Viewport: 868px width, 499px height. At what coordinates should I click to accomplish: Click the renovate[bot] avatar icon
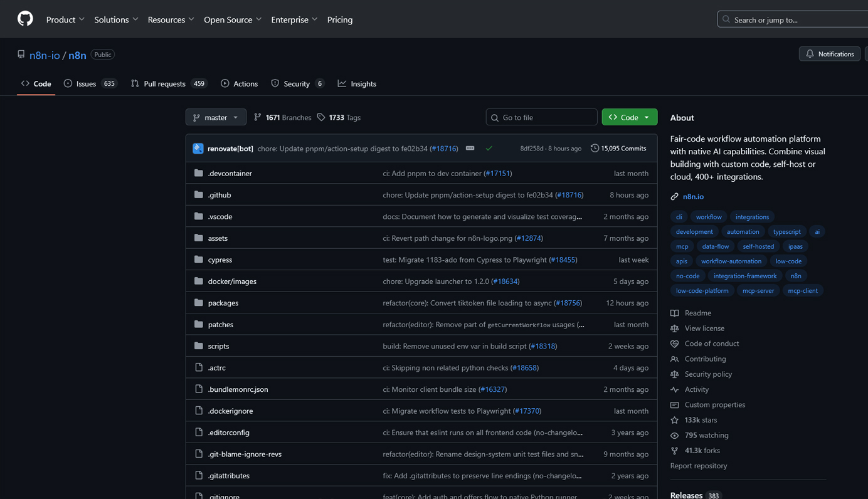(198, 149)
